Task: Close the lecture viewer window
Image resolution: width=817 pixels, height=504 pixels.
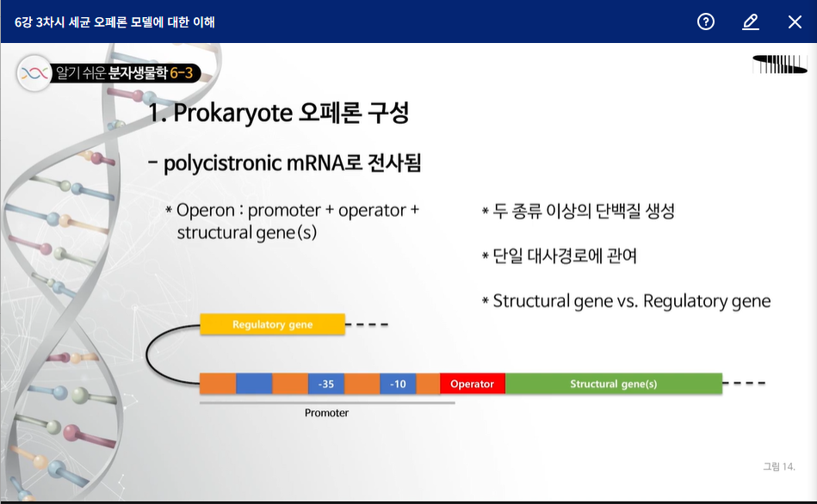Action: 795,22
